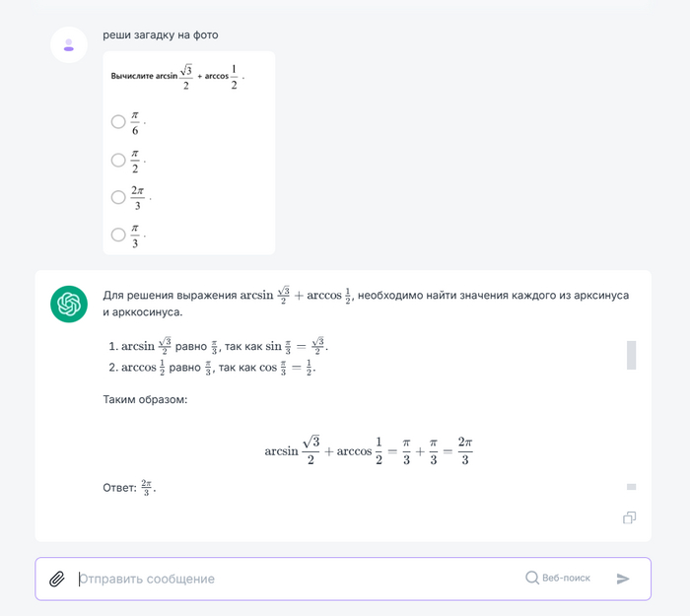Click the ChatGPT green avatar icon
The image size is (690, 616).
pyautogui.click(x=69, y=304)
